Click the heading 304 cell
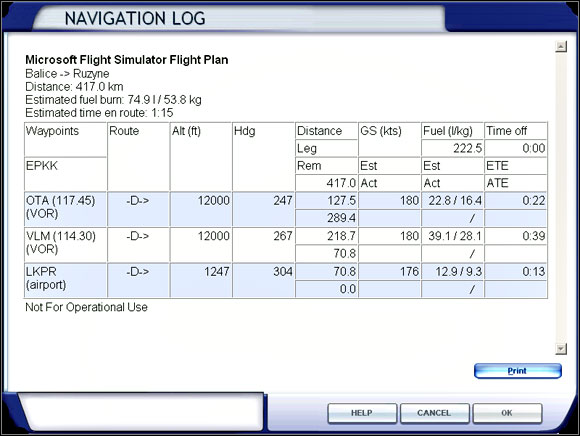580x436 pixels. (x=263, y=280)
